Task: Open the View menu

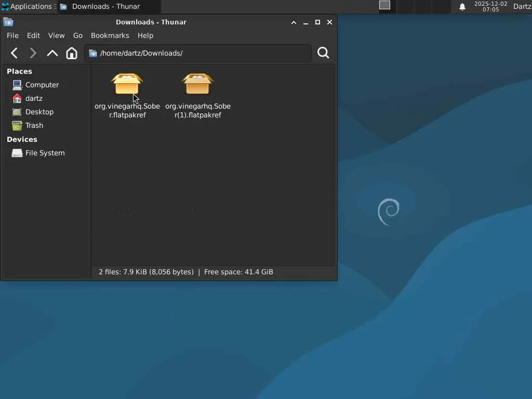Action: [56, 36]
